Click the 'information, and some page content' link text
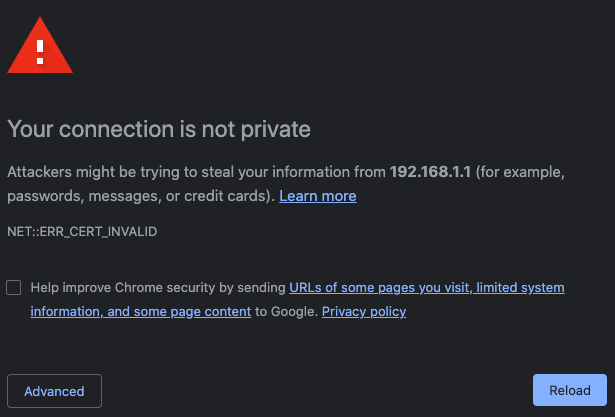 click(141, 311)
